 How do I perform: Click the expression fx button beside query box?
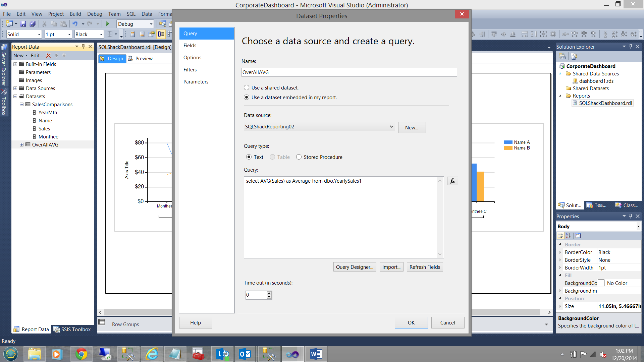[x=452, y=181]
